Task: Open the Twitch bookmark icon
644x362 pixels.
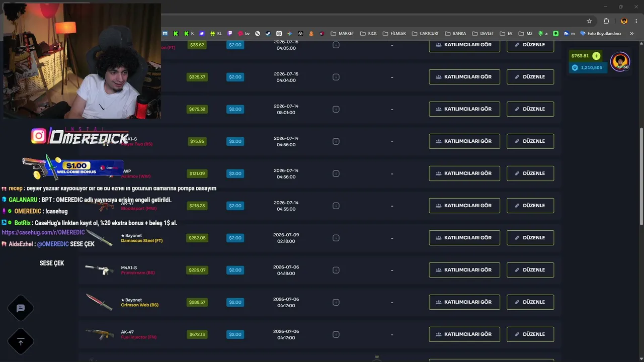Action: [230, 34]
